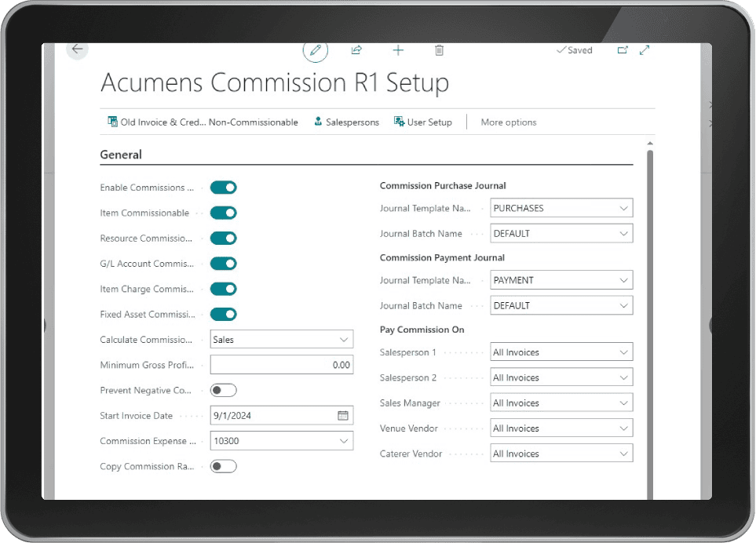Click the Pay Commission On heading
Viewport: 756px width, 543px height.
[422, 330]
